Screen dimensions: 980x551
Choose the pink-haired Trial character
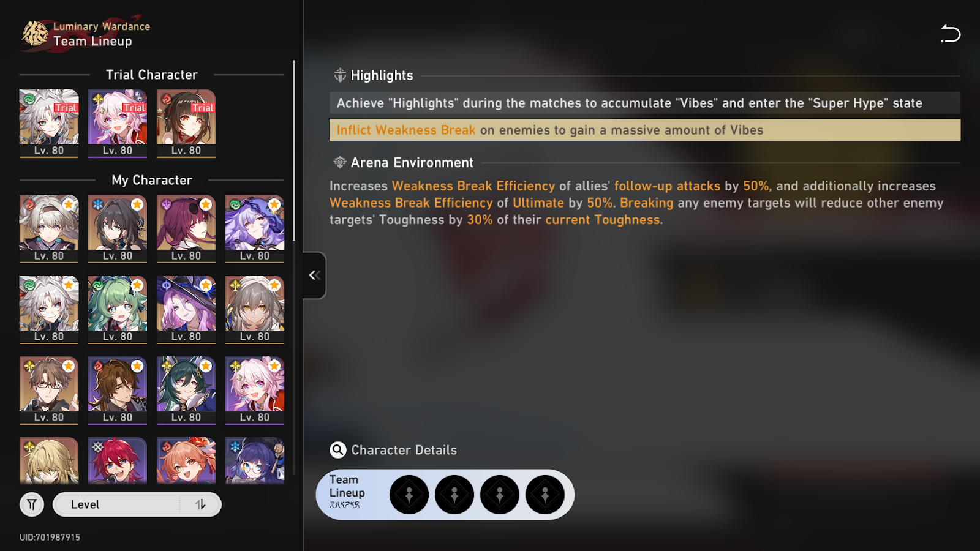pos(118,123)
